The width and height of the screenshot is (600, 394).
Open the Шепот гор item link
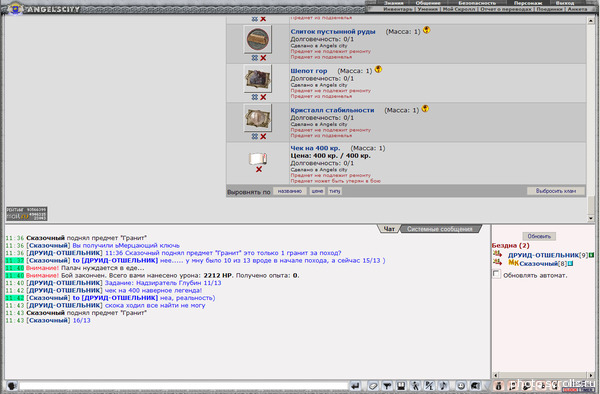pyautogui.click(x=309, y=71)
